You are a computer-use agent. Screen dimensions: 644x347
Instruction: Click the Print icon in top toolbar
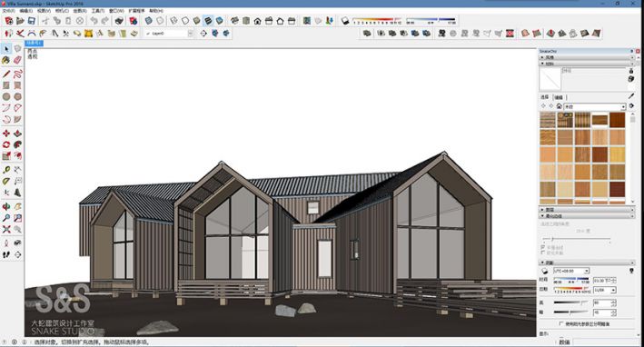[119, 21]
